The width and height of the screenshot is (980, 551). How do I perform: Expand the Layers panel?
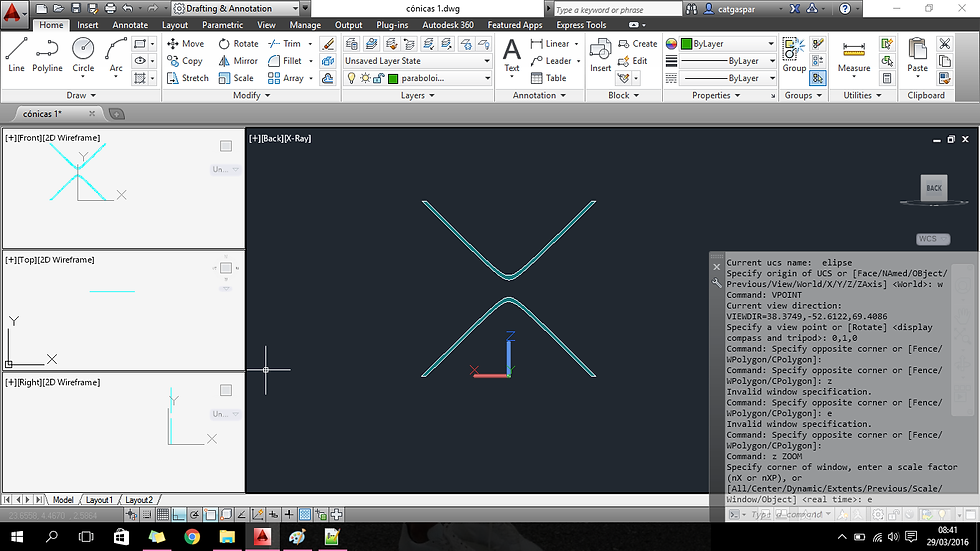coord(418,96)
